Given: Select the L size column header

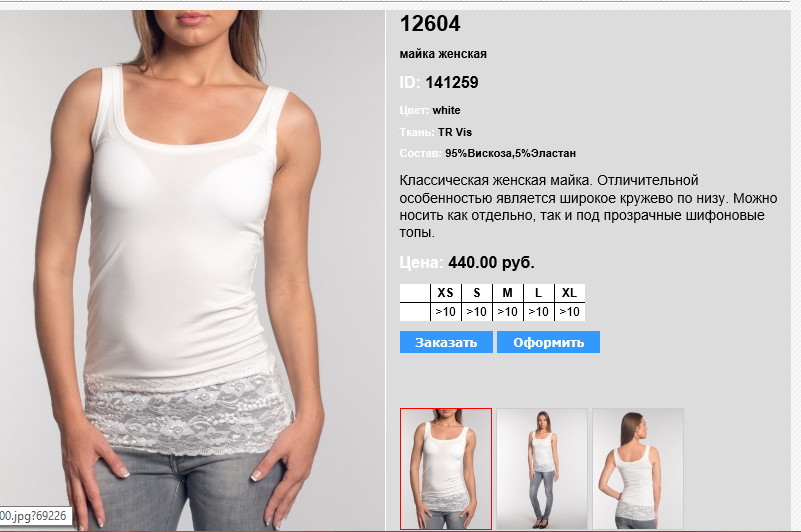Looking at the screenshot, I should 538,293.
